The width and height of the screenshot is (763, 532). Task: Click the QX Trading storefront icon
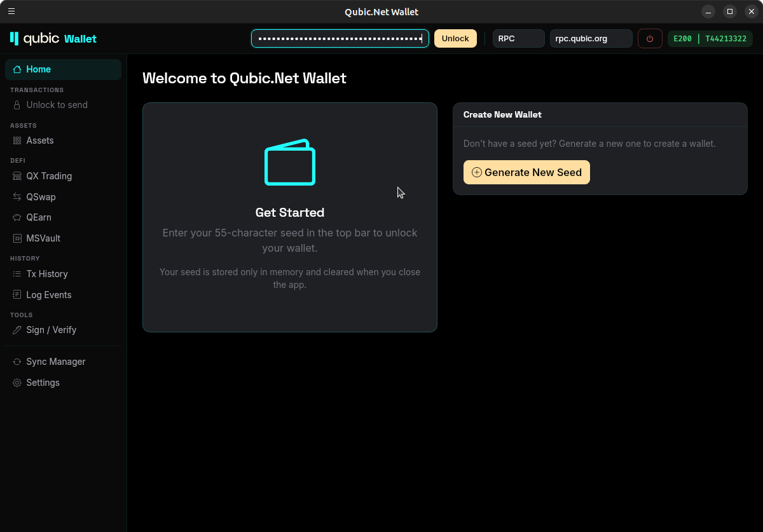pos(17,176)
